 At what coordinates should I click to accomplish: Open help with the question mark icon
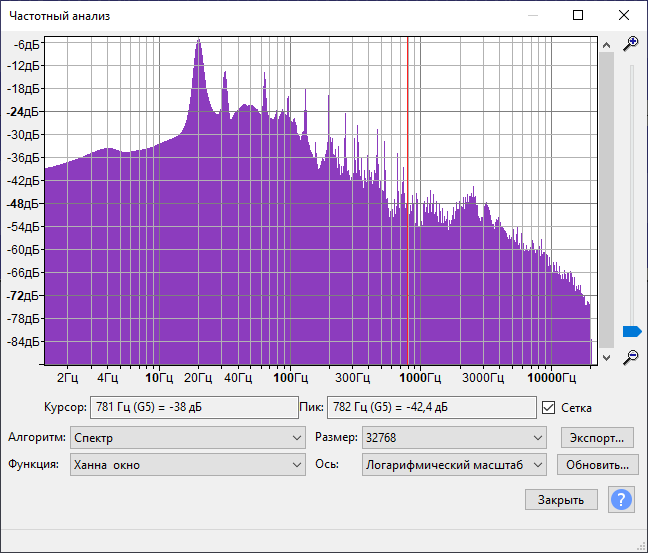621,499
